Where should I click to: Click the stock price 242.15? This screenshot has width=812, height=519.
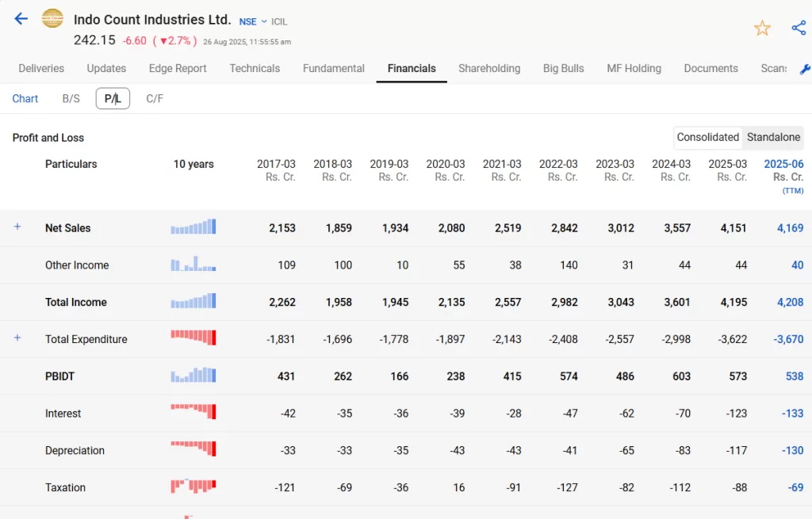point(94,40)
